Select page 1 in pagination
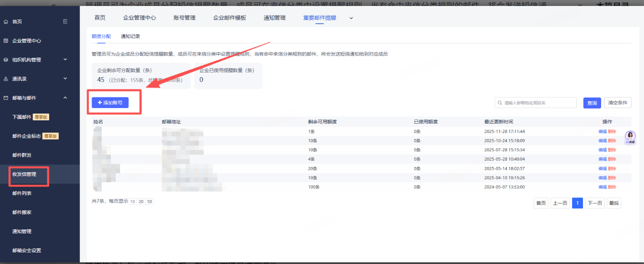644x264 pixels. point(577,203)
